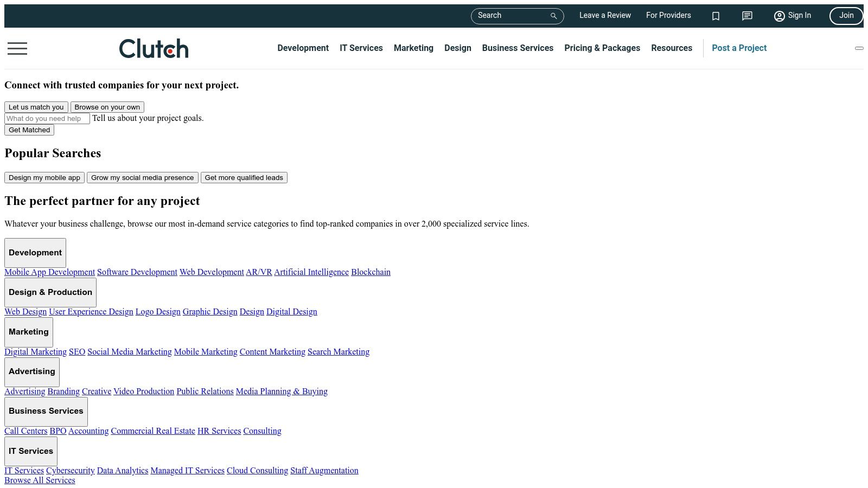This screenshot has width=868, height=488.
Task: Click the Clutch logo
Action: (154, 48)
